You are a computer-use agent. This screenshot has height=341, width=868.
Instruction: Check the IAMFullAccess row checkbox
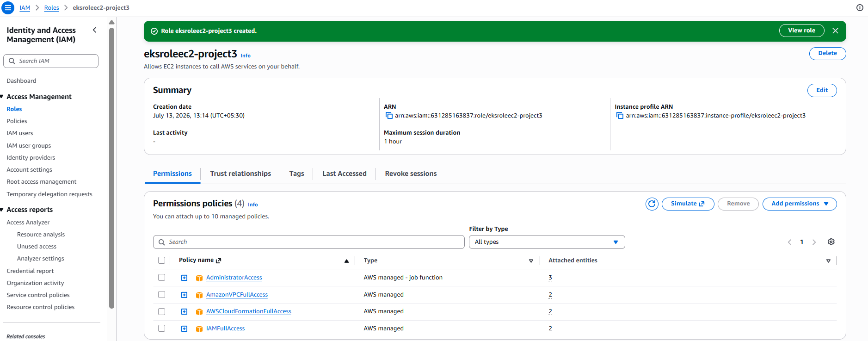click(161, 329)
